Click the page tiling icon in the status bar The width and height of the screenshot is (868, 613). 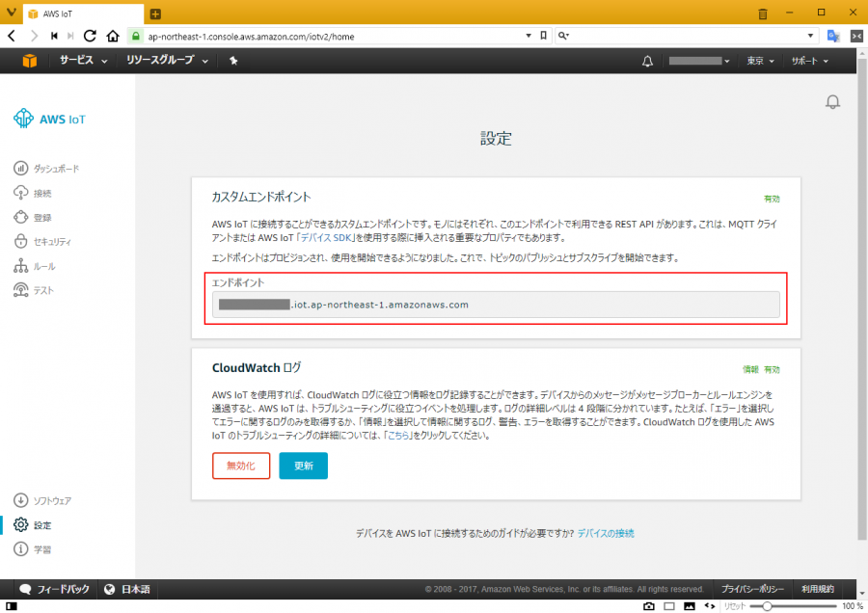[669, 606]
